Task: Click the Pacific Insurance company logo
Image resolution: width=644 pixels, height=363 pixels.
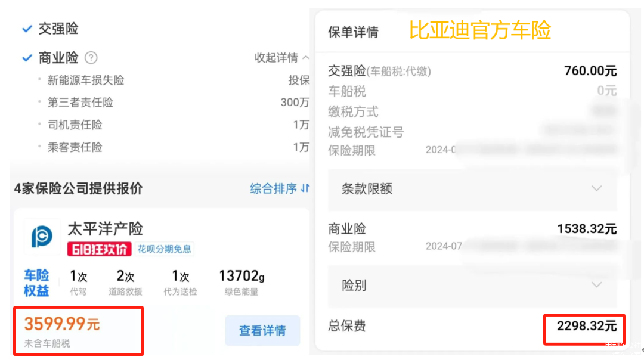Action: point(42,237)
